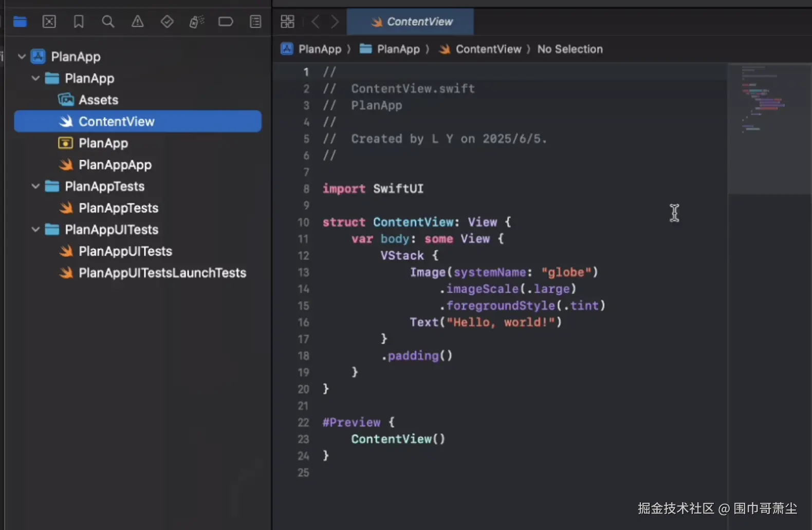Go back in editor history
The image size is (812, 530).
[316, 22]
